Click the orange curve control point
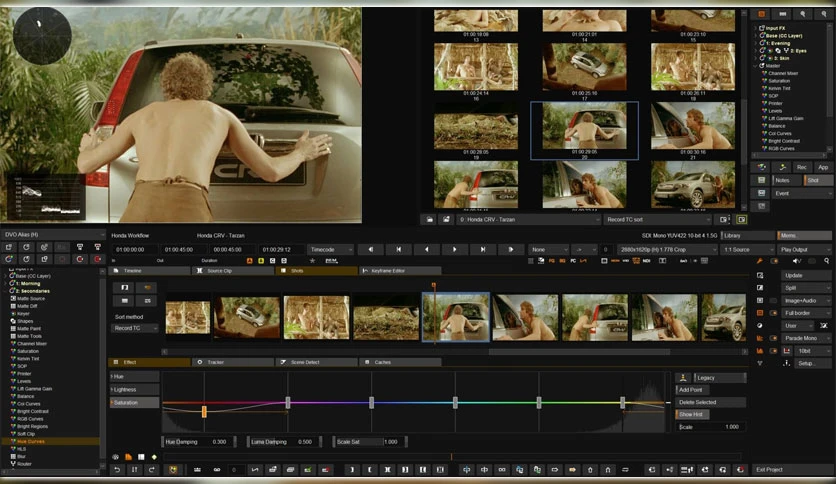 [204, 411]
